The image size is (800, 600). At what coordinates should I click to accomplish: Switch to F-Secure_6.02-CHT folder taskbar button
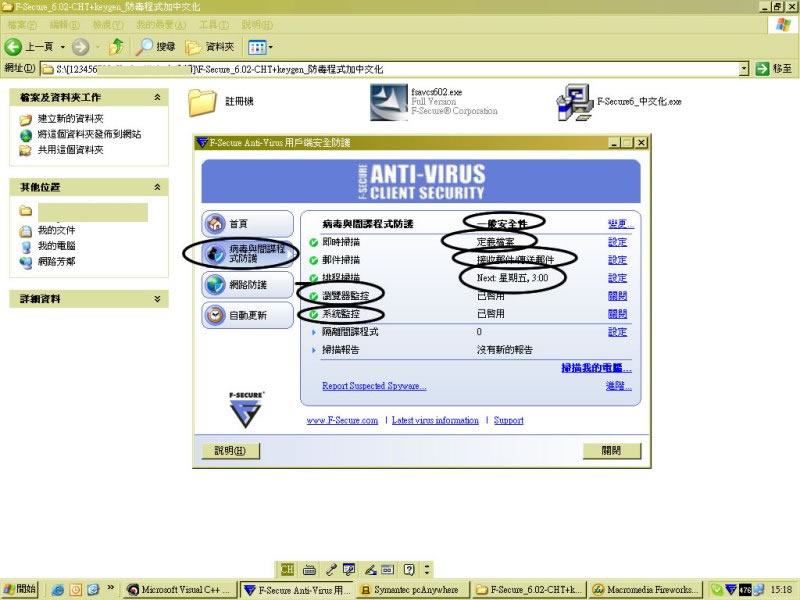[530, 590]
